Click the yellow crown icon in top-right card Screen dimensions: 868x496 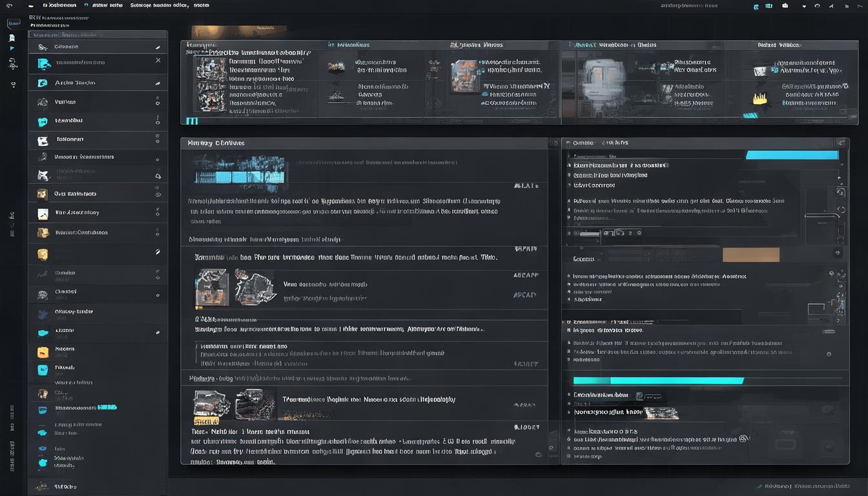click(x=759, y=99)
